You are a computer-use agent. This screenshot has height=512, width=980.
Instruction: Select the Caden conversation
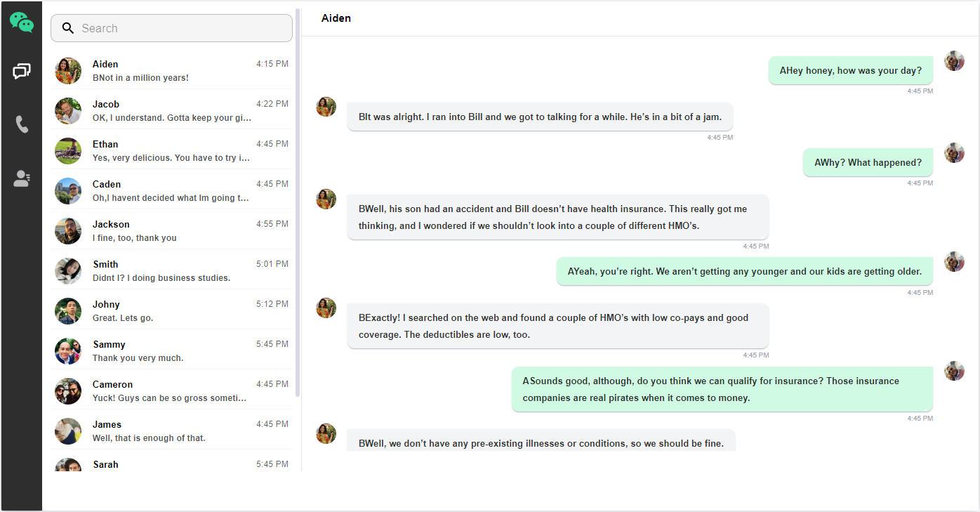[x=171, y=190]
